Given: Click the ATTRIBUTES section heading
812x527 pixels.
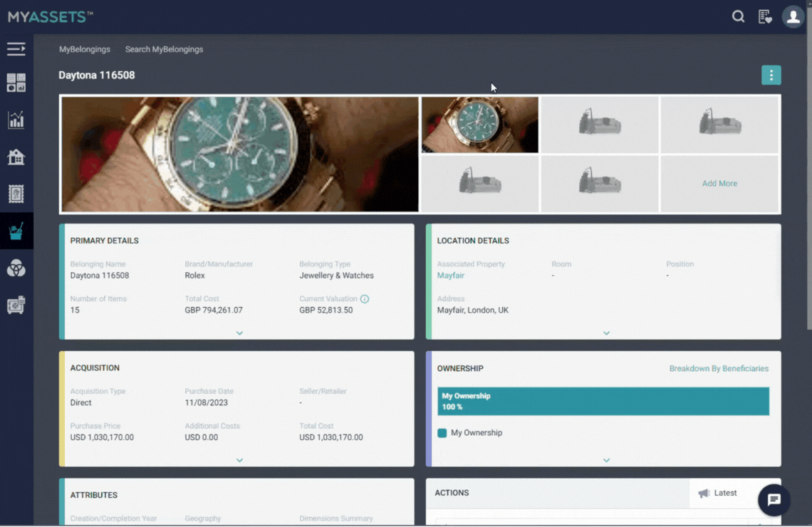Looking at the screenshot, I should tap(94, 495).
